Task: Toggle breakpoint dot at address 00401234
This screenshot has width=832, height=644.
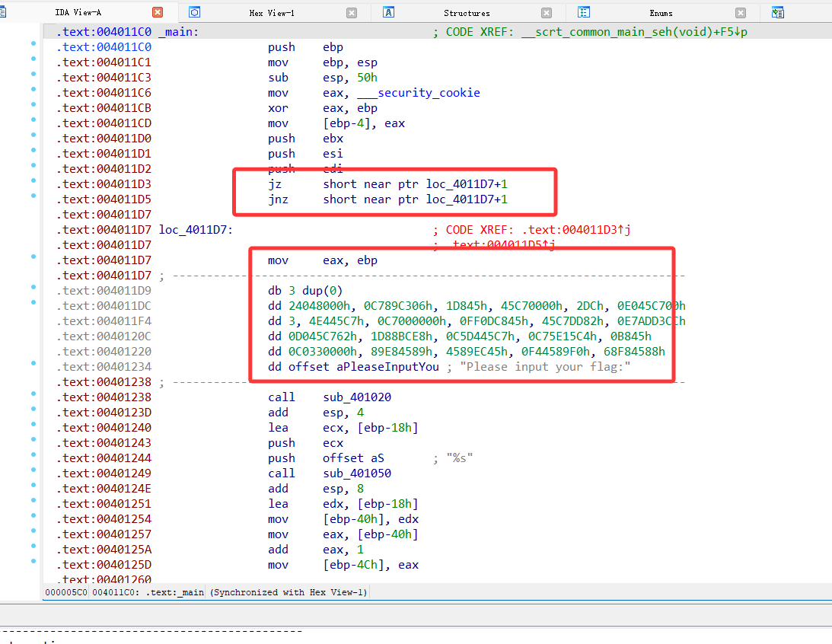Action: [x=33, y=363]
